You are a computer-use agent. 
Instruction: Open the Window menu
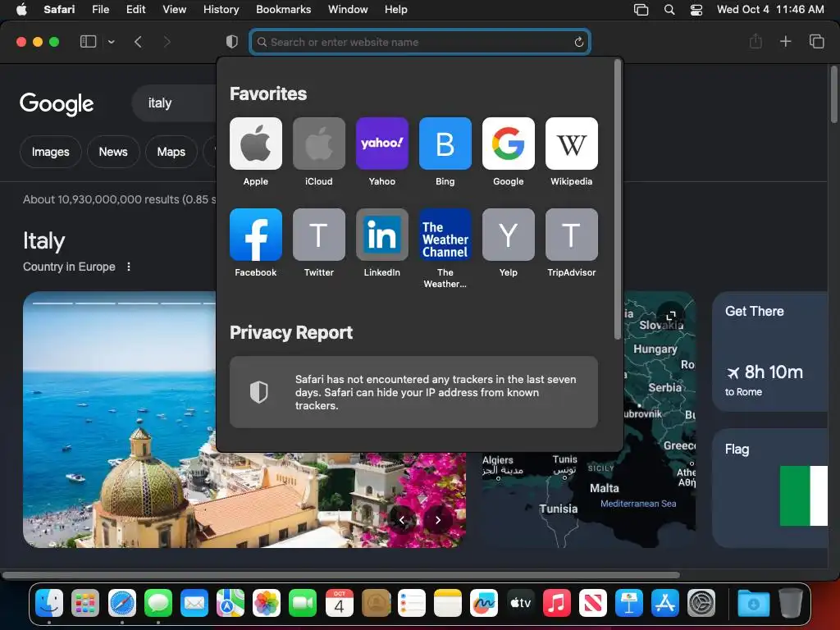pyautogui.click(x=348, y=9)
